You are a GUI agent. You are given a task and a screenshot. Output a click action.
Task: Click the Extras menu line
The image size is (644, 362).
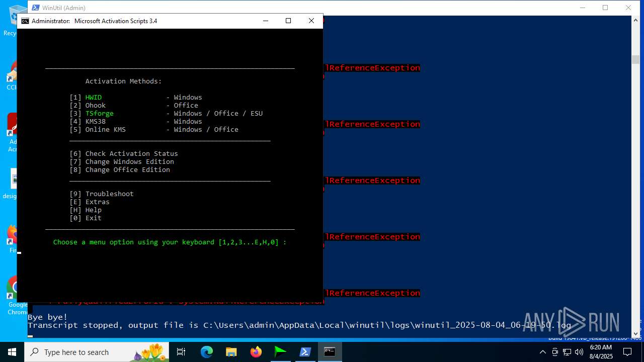tap(90, 202)
